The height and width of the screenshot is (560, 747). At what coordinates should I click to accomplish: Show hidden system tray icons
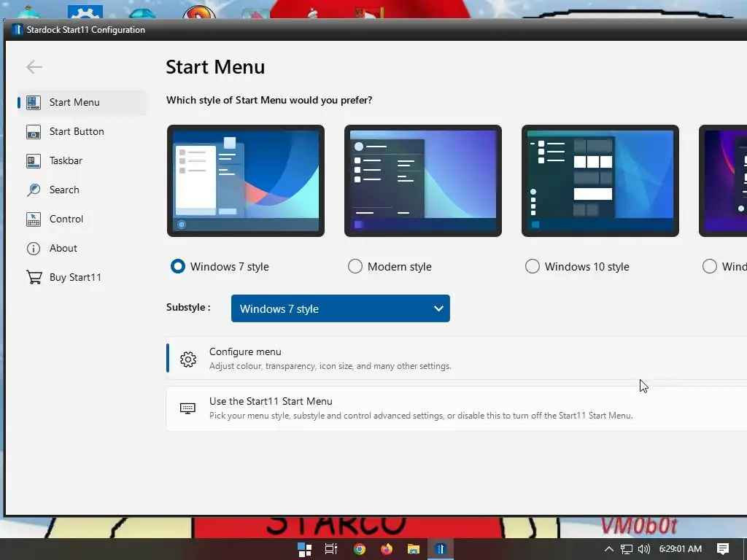pos(609,549)
